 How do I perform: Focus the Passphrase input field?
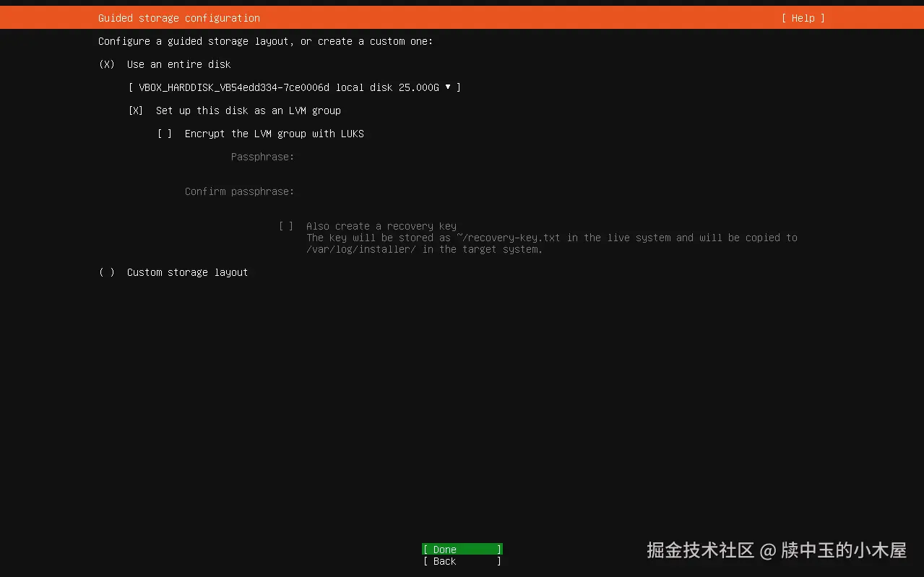click(x=361, y=157)
